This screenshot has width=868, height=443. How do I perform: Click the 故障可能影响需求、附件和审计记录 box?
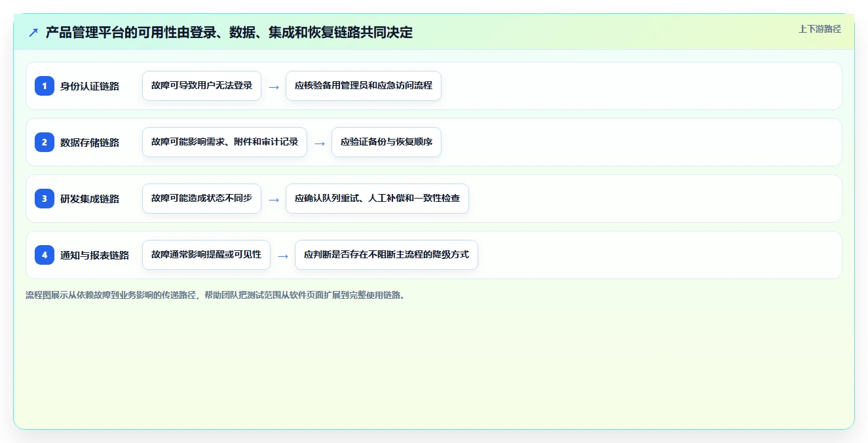click(225, 142)
